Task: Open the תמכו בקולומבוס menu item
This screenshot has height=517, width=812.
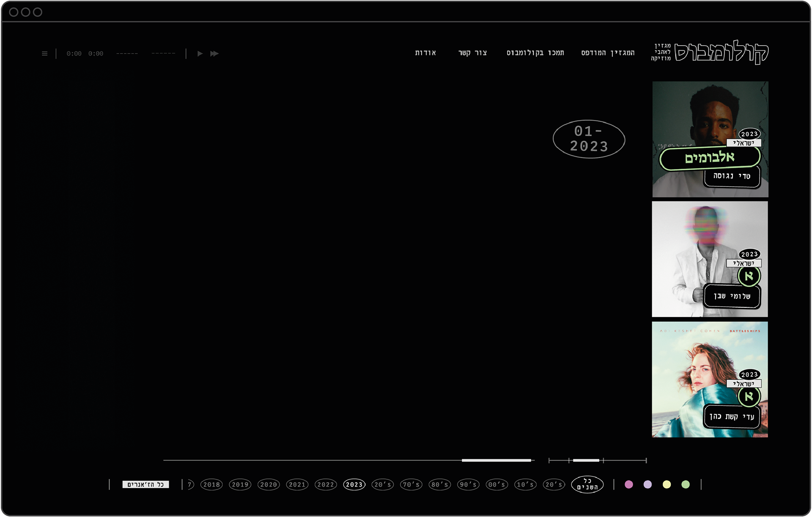Action: point(535,53)
